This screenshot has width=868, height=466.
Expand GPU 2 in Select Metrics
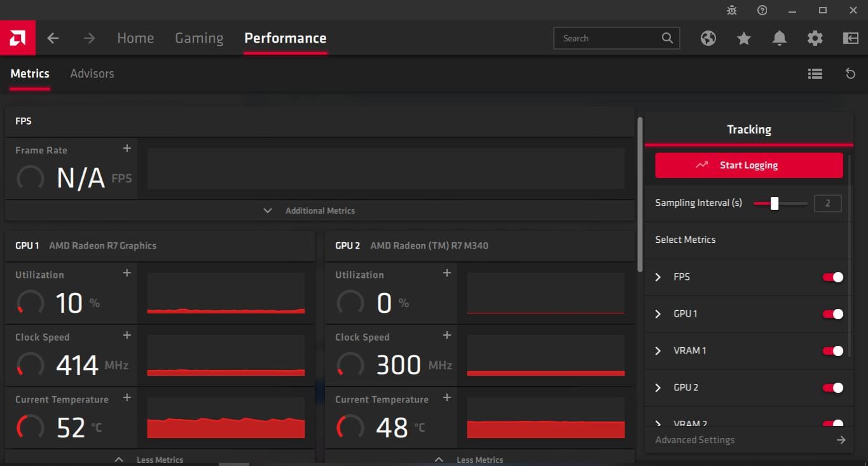(658, 388)
